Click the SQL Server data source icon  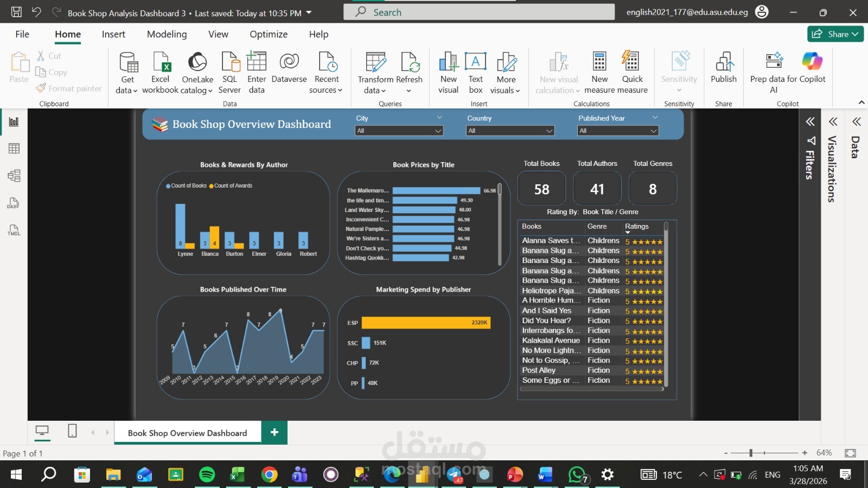[x=229, y=70]
